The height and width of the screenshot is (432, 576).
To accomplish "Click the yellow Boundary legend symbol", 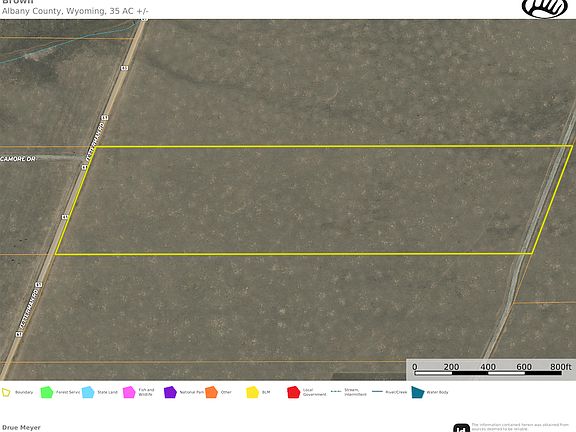I will 6,392.
